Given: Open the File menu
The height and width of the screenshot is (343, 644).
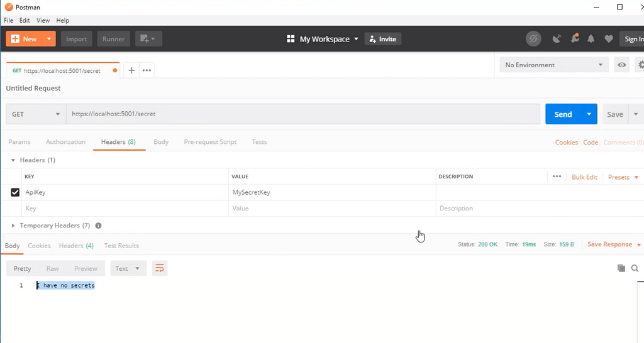Looking at the screenshot, I should 8,21.
